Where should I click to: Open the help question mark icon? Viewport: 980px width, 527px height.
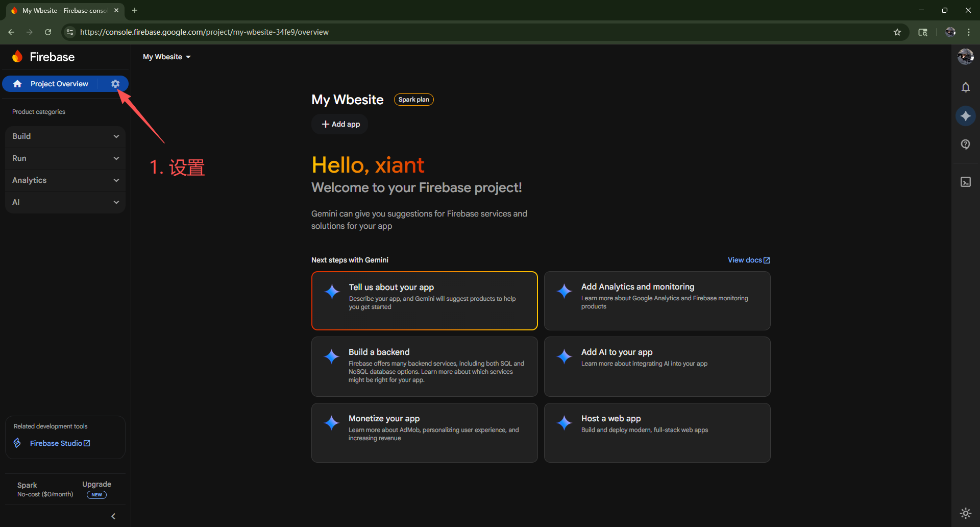965,145
